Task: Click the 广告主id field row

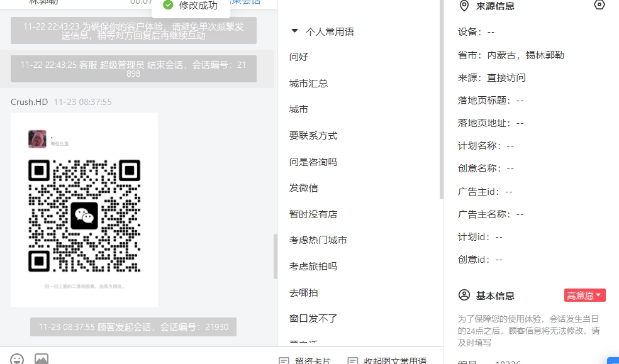Action: pyautogui.click(x=485, y=192)
